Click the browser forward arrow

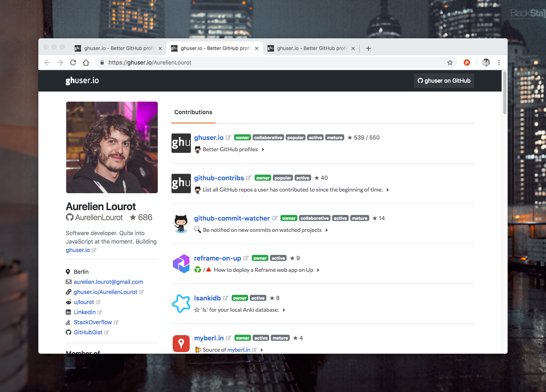[60, 63]
